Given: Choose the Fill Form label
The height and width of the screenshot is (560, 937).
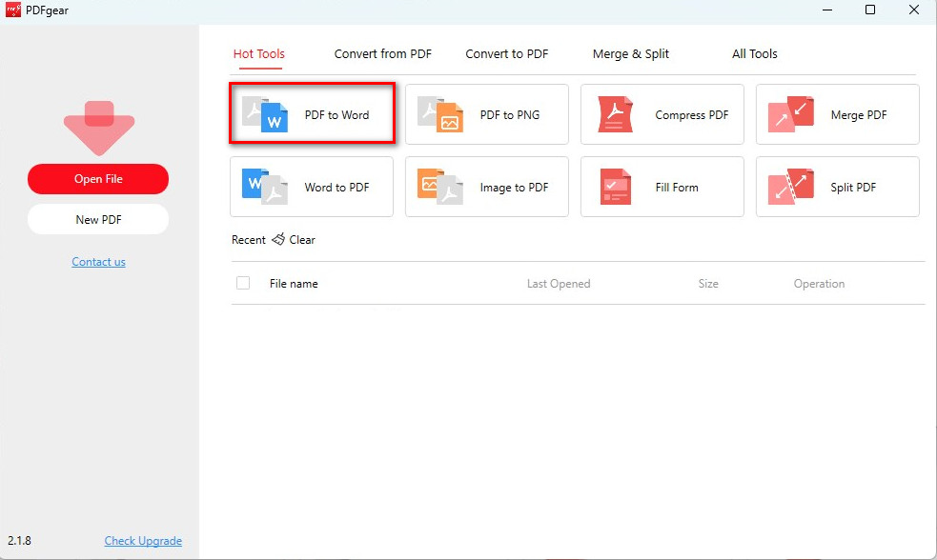Looking at the screenshot, I should pyautogui.click(x=677, y=187).
